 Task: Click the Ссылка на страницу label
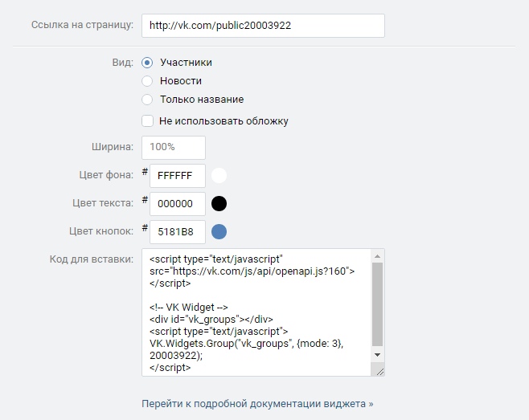(82, 25)
